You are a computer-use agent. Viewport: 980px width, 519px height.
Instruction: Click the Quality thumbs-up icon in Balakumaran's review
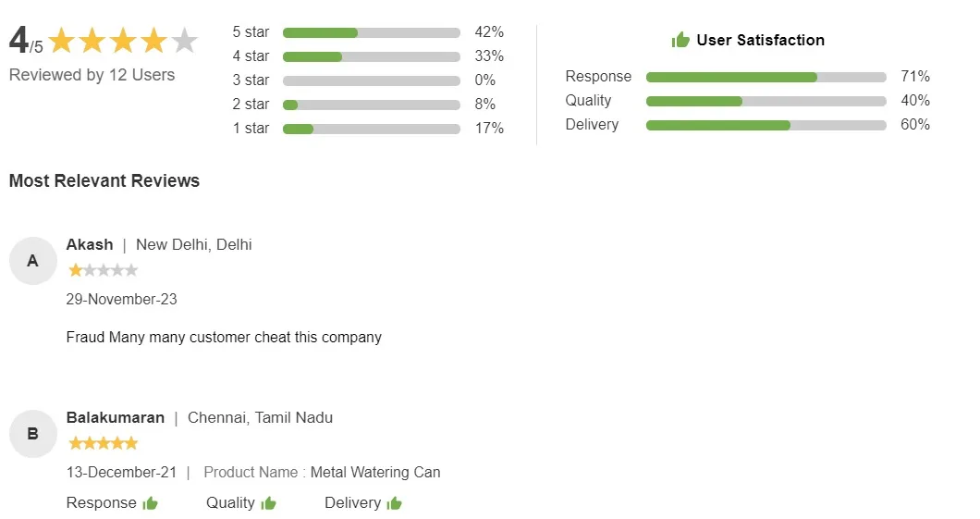(269, 503)
